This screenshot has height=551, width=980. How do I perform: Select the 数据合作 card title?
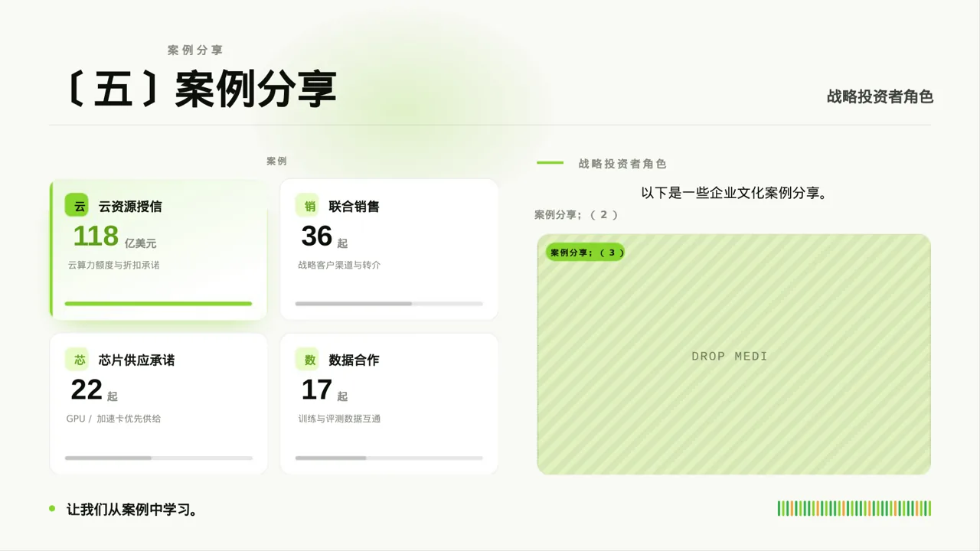(354, 360)
